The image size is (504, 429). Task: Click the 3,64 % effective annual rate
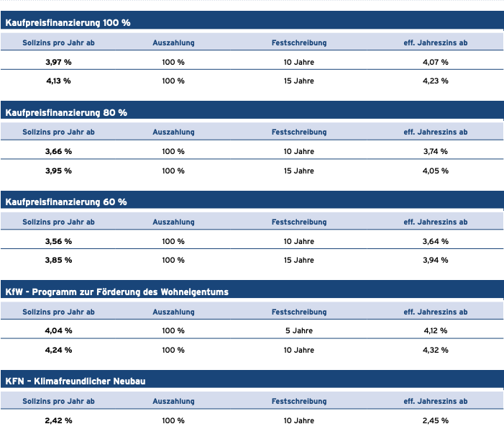pyautogui.click(x=435, y=241)
